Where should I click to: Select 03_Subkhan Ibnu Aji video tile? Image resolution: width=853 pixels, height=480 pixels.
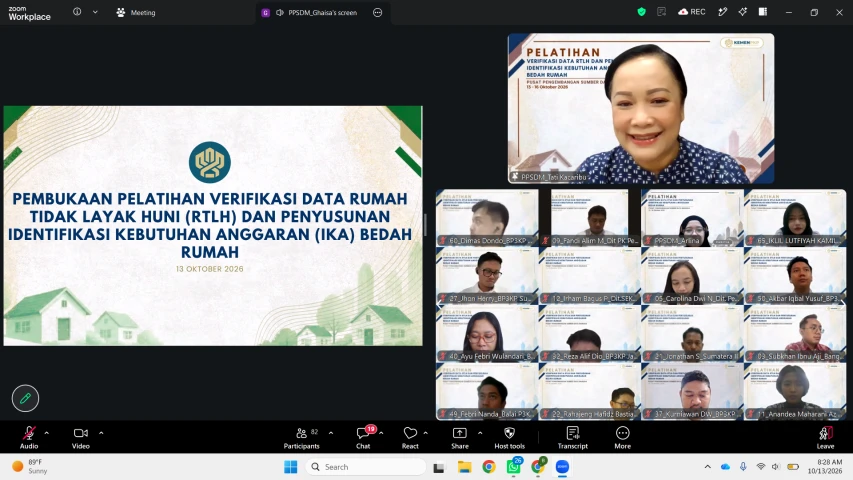(795, 334)
